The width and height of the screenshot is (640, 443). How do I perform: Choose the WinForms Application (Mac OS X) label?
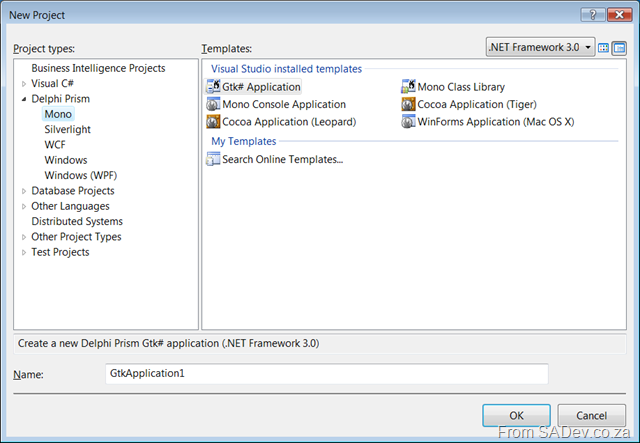click(496, 122)
